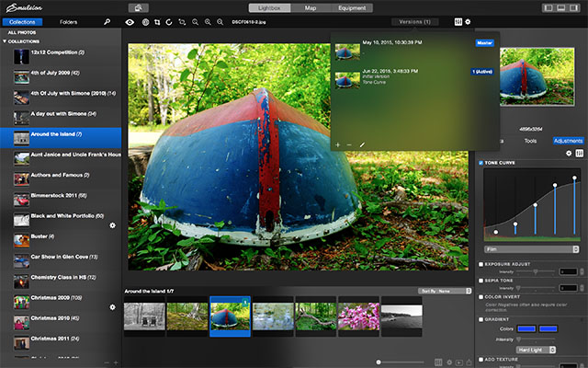
Task: Select the Collections tab
Action: [x=22, y=22]
